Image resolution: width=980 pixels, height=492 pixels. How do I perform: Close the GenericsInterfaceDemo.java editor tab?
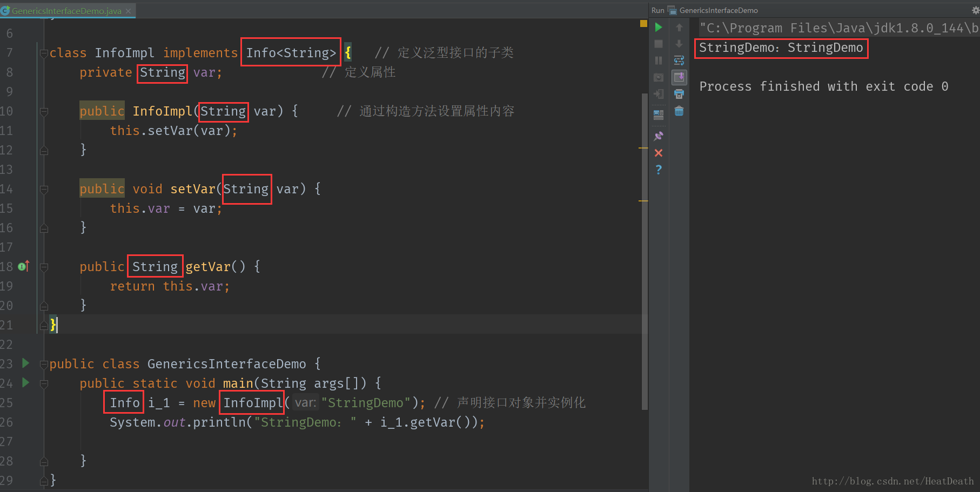coord(128,11)
